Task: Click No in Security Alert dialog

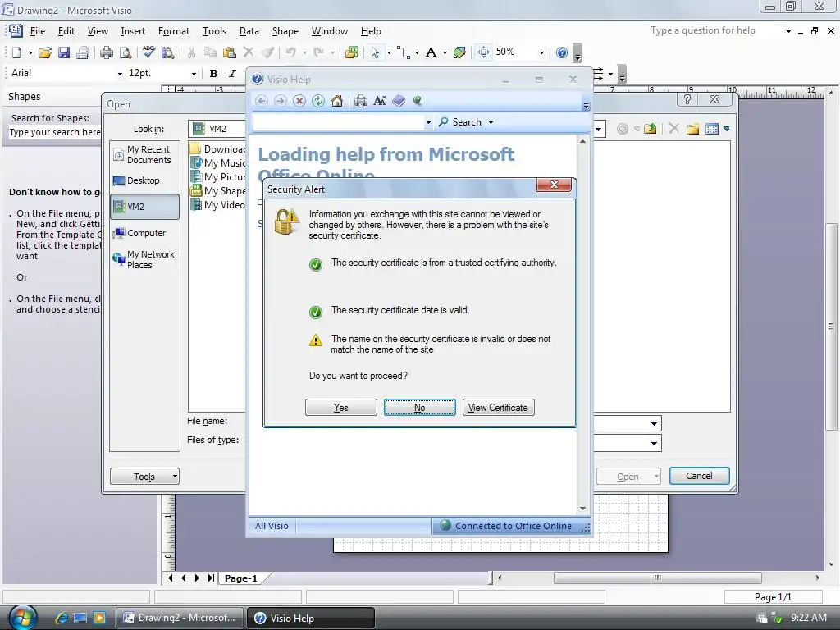Action: click(419, 408)
